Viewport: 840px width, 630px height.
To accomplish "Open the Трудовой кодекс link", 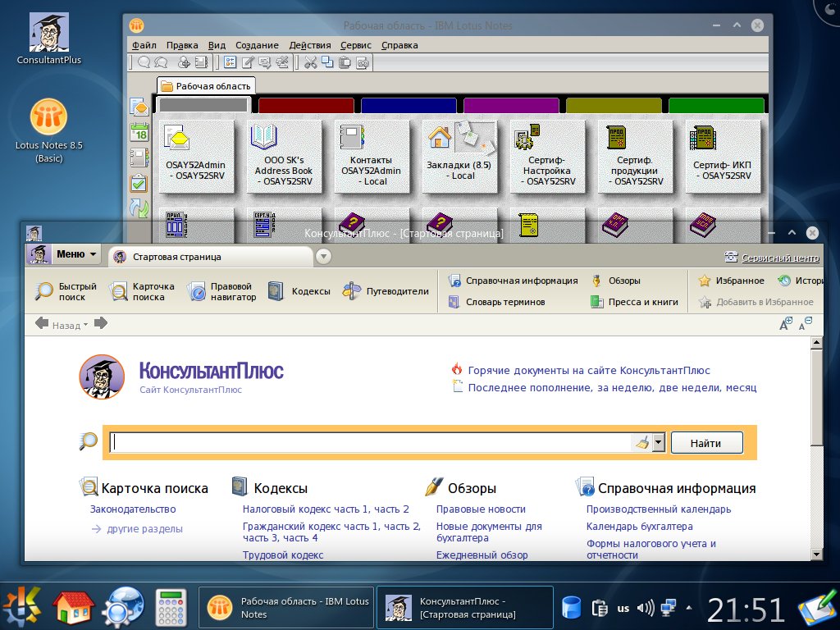I will point(283,555).
